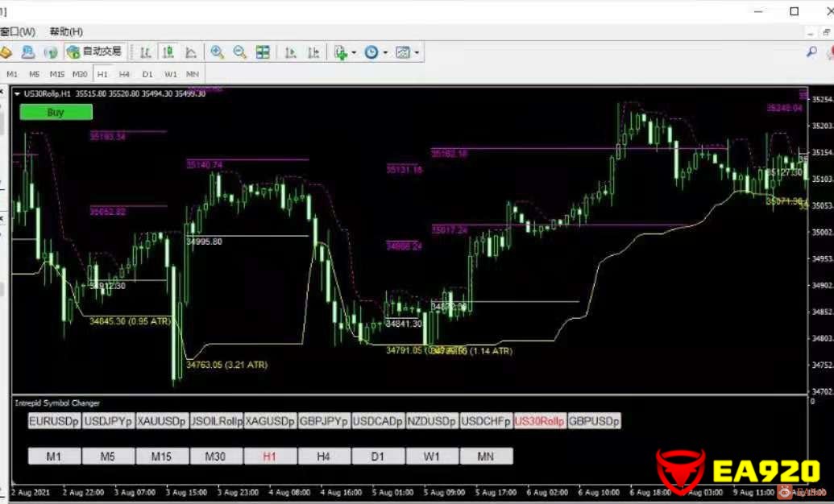Click the search magnifier in top-right corner
This screenshot has width=834, height=504.
[x=811, y=52]
